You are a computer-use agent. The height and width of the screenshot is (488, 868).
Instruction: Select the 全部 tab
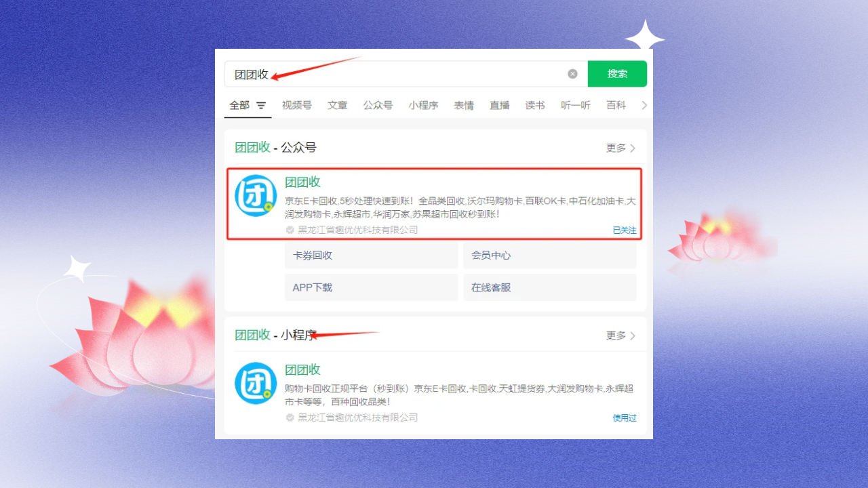tap(239, 106)
